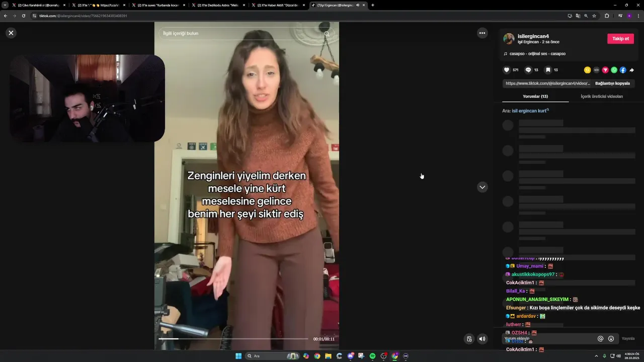
Task: Open more share options arrow
Action: point(632,70)
